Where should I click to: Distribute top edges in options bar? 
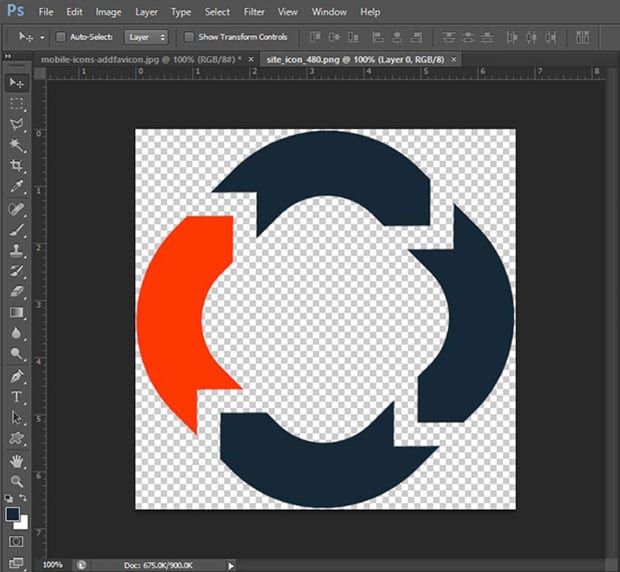tap(448, 37)
